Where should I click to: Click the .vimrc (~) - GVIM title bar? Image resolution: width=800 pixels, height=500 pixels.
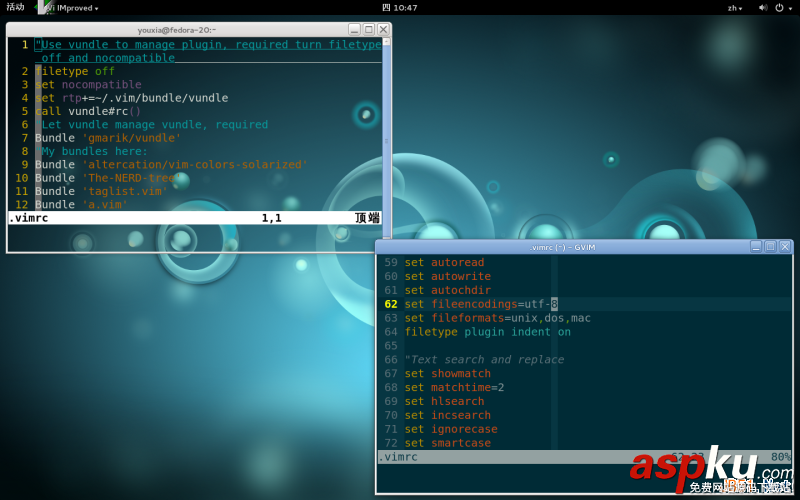562,247
